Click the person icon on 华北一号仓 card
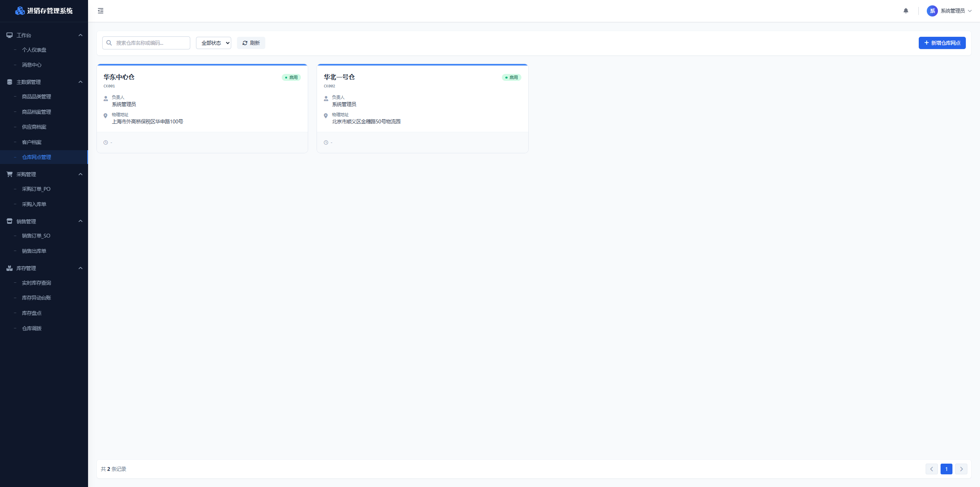980x487 pixels. [326, 98]
